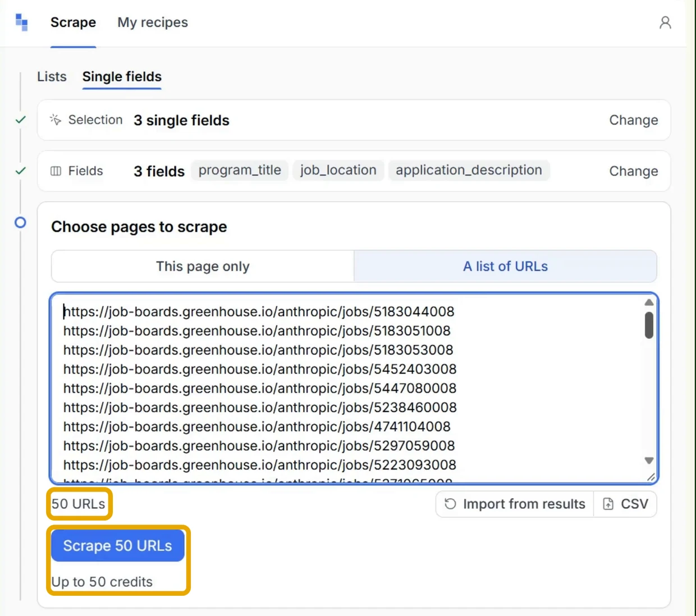Screen dimensions: 696x616
Task: Click the program_title field tag
Action: pos(240,170)
